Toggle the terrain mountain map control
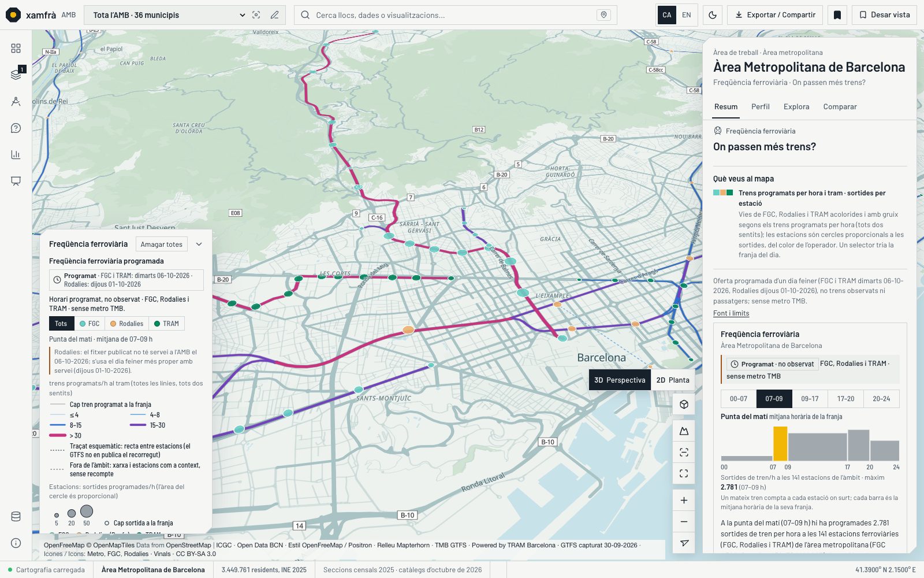Screen dimensions: 924x578 pyautogui.click(x=684, y=431)
